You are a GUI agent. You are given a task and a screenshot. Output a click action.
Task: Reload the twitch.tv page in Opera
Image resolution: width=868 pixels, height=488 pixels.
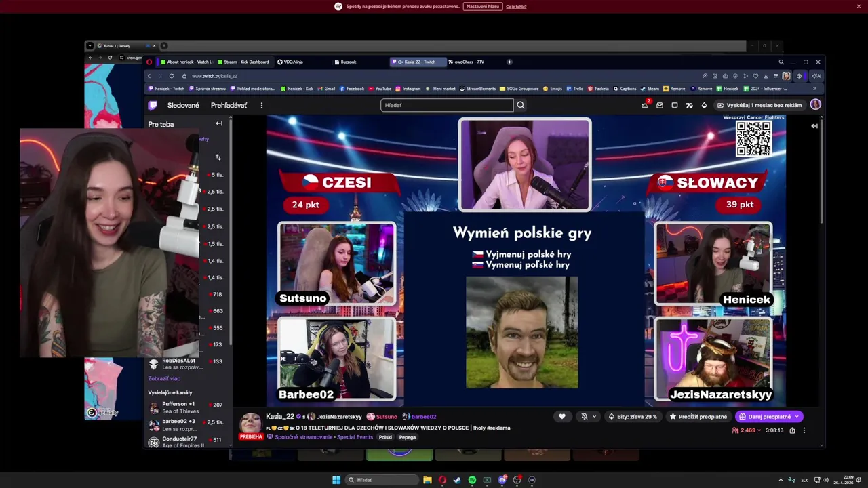point(172,76)
